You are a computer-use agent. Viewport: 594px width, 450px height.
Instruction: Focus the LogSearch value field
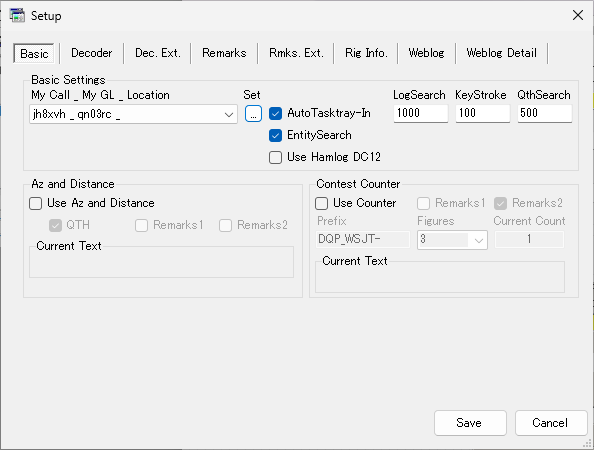(x=420, y=113)
